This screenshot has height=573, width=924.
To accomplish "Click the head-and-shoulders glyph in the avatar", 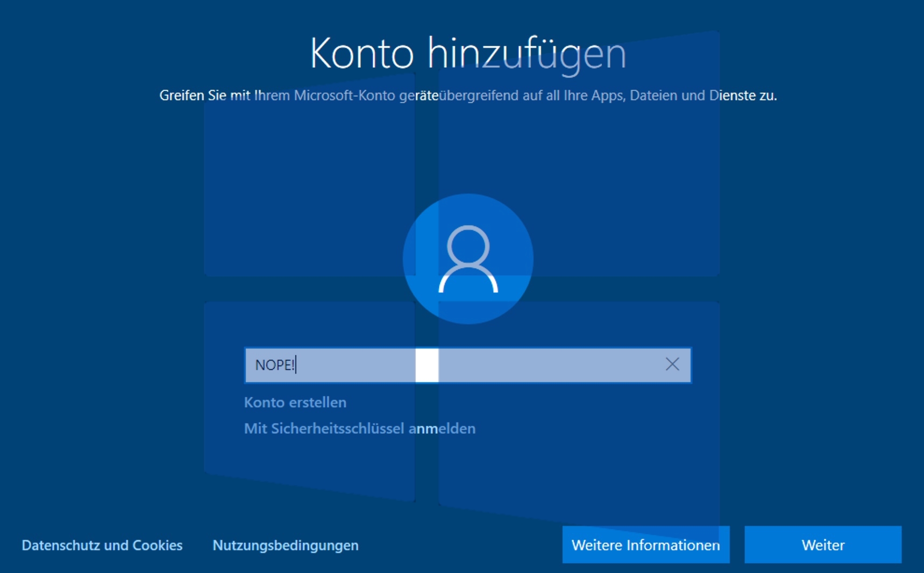I will 467,259.
